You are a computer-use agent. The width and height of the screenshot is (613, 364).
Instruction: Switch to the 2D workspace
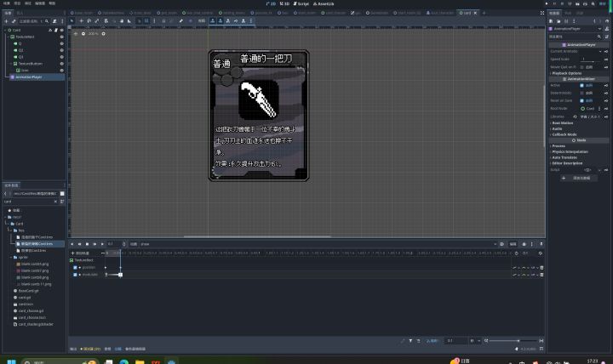(272, 3)
